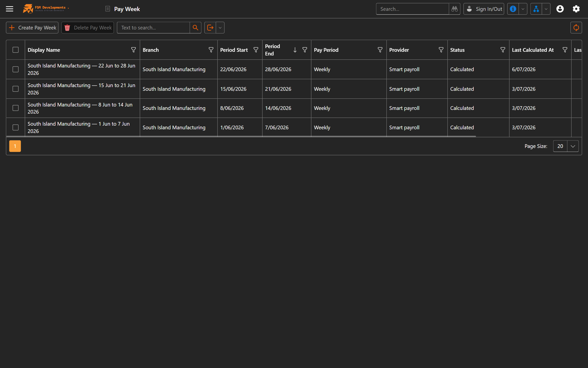
Task: Expand the hierarchy icon dropdown arrow
Action: [546, 9]
